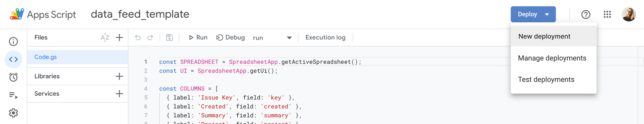Click the Redo arrow in toolbar
The width and height of the screenshot is (644, 124).
150,38
